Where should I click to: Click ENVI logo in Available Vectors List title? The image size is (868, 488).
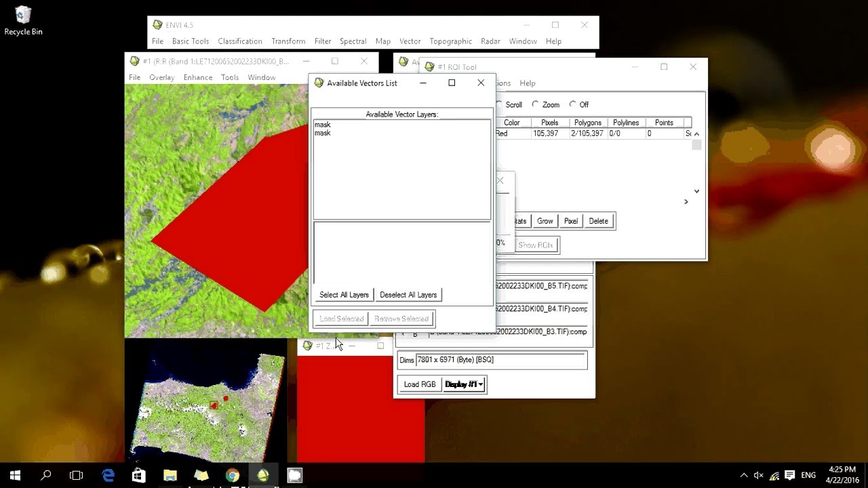(319, 83)
